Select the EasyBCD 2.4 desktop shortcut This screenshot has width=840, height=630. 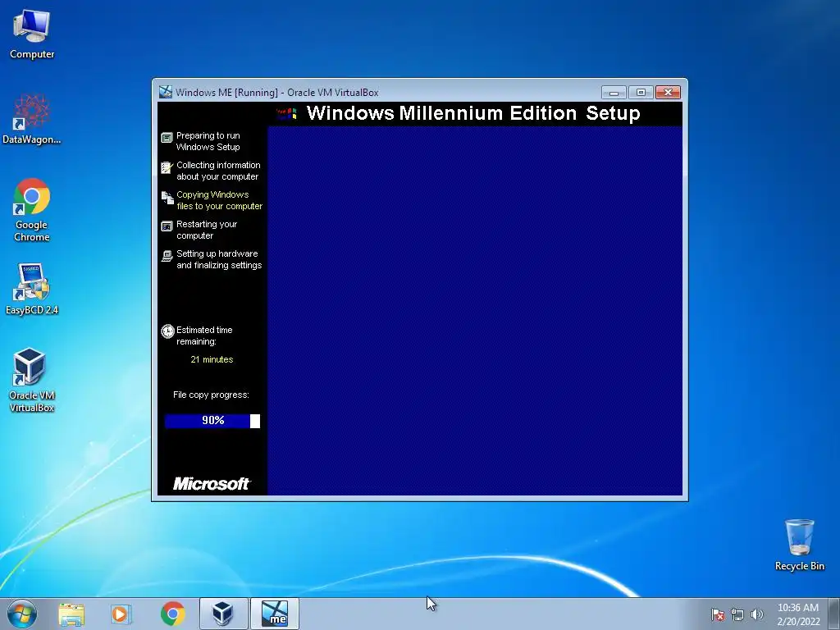(x=32, y=290)
